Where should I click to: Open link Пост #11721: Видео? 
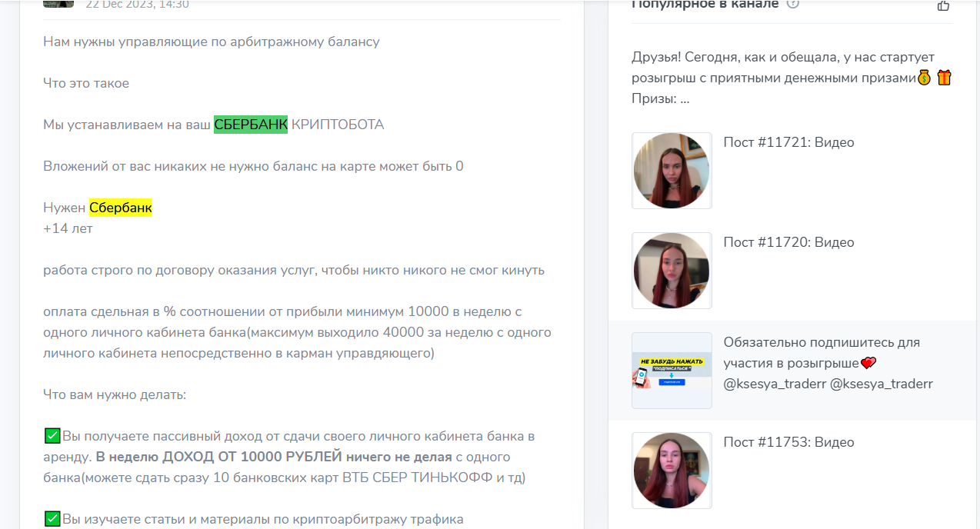click(788, 142)
